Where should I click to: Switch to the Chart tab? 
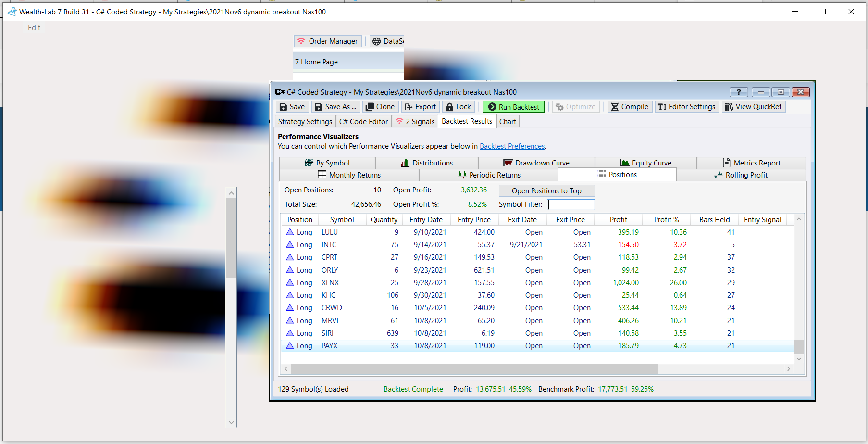coord(508,122)
